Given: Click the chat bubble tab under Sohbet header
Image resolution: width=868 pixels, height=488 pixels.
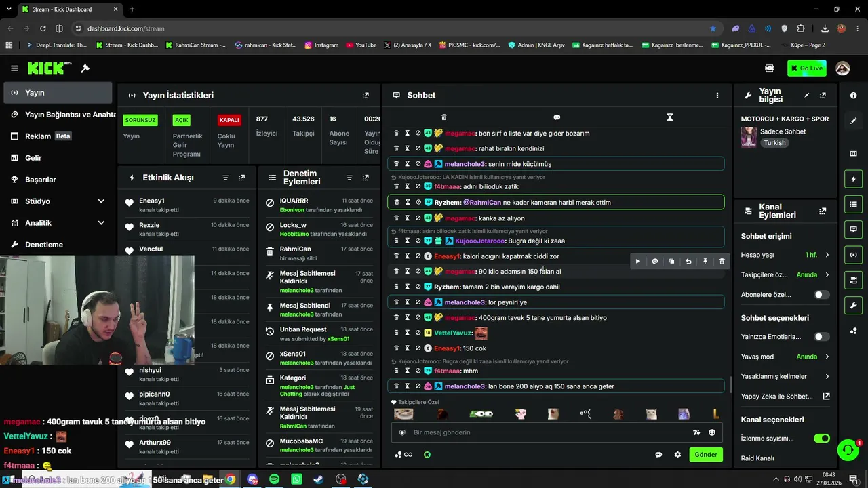Looking at the screenshot, I should tap(557, 117).
